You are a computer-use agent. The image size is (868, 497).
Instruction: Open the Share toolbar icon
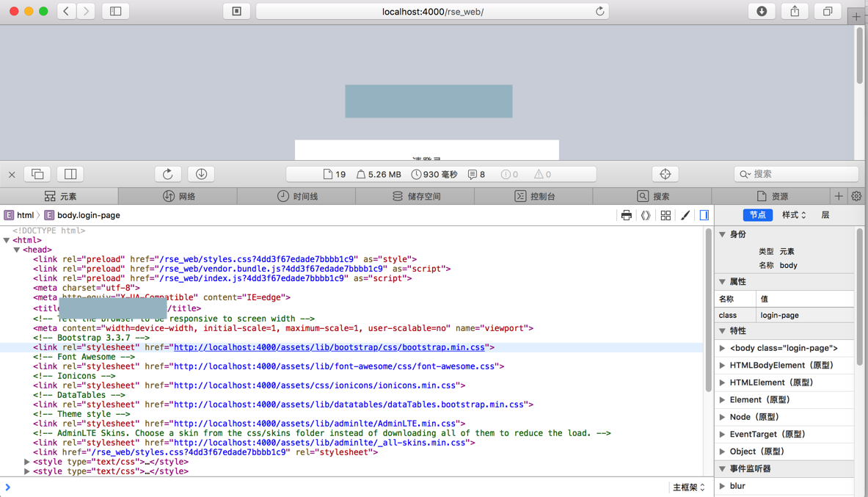click(x=795, y=11)
